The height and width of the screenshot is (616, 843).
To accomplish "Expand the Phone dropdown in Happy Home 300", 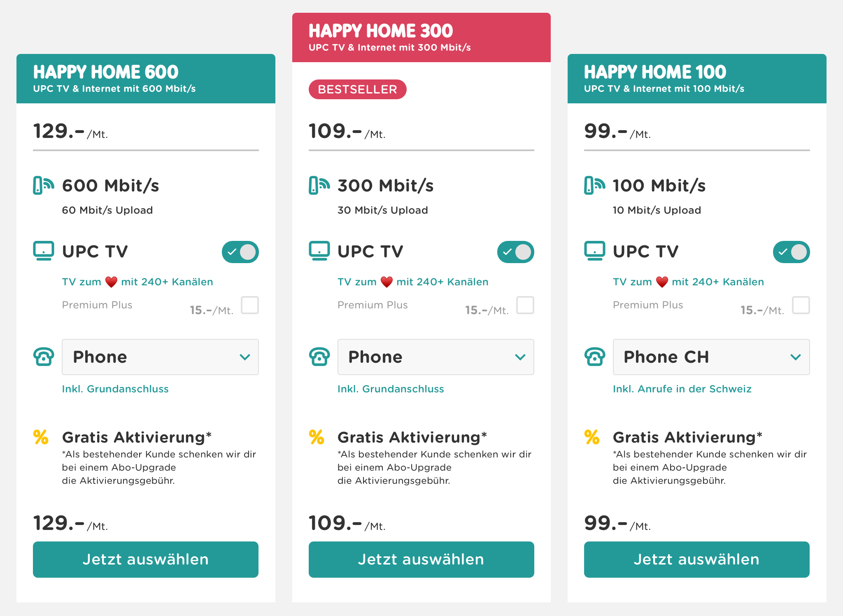I will (435, 357).
